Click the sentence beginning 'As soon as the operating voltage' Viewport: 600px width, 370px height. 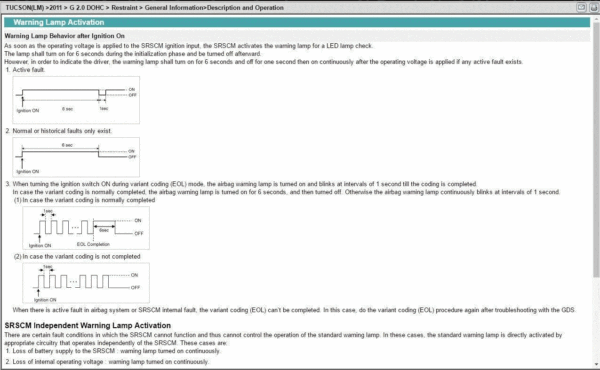(189, 46)
